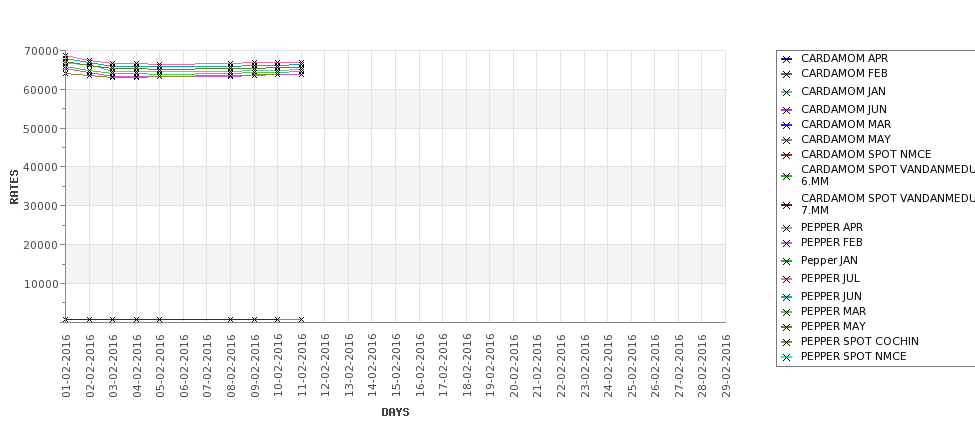The height and width of the screenshot is (429, 975).
Task: Click the CARDAMOM MAY legend marker
Action: (786, 140)
